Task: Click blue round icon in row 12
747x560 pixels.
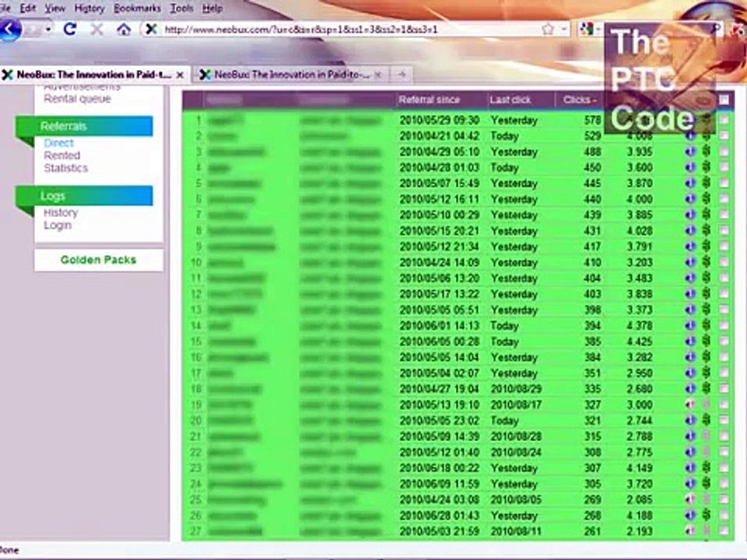Action: click(x=690, y=294)
